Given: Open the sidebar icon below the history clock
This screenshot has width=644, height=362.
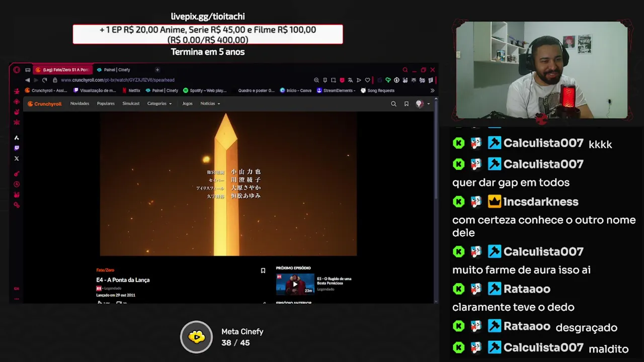Looking at the screenshot, I should tap(17, 195).
